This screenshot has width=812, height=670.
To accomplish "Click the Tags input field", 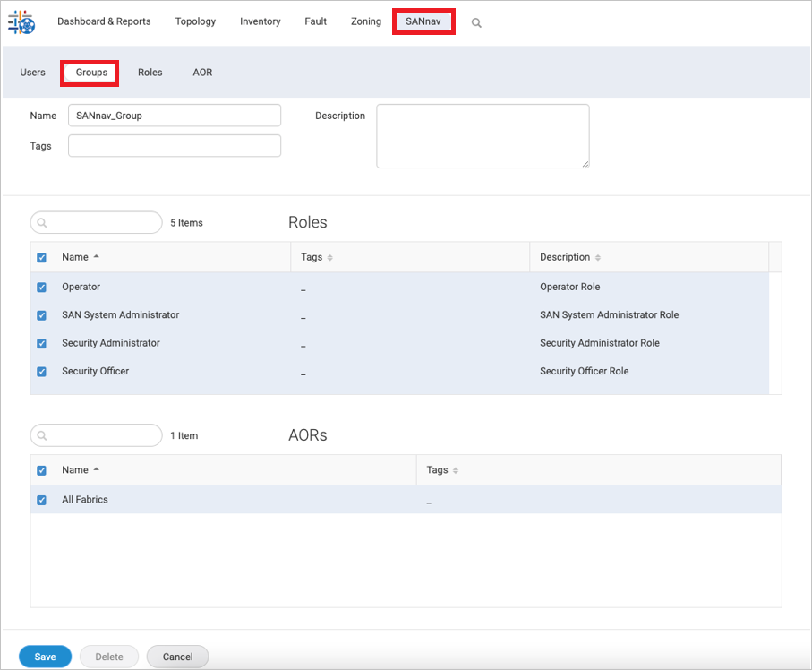I will coord(175,146).
